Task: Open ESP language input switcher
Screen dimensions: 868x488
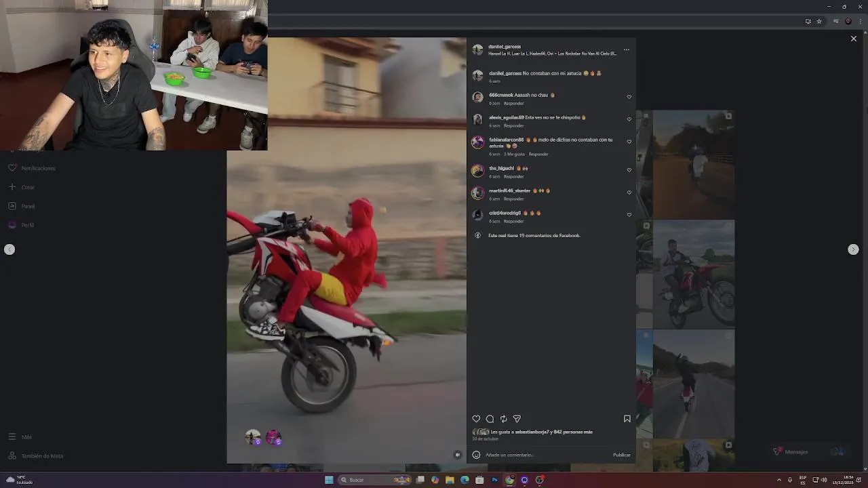Action: 803,480
